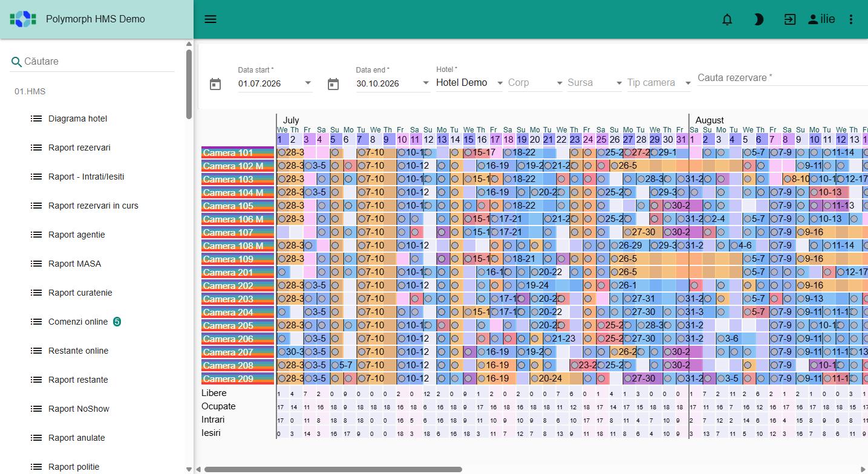Select the Camera 209 room label
The height and width of the screenshot is (474, 868).
tap(238, 378)
